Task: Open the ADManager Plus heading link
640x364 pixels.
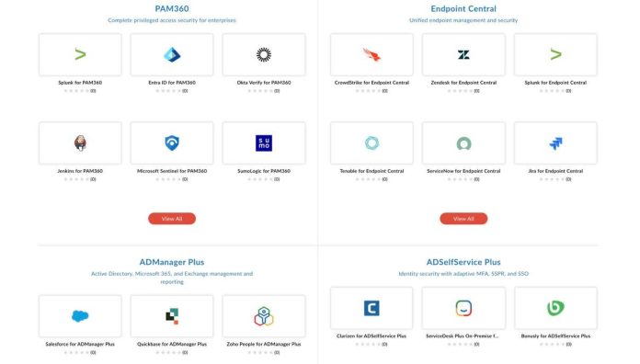Action: pyautogui.click(x=172, y=262)
